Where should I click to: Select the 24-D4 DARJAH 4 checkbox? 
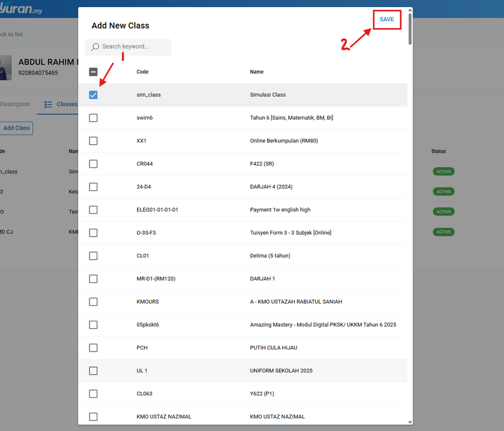(93, 187)
